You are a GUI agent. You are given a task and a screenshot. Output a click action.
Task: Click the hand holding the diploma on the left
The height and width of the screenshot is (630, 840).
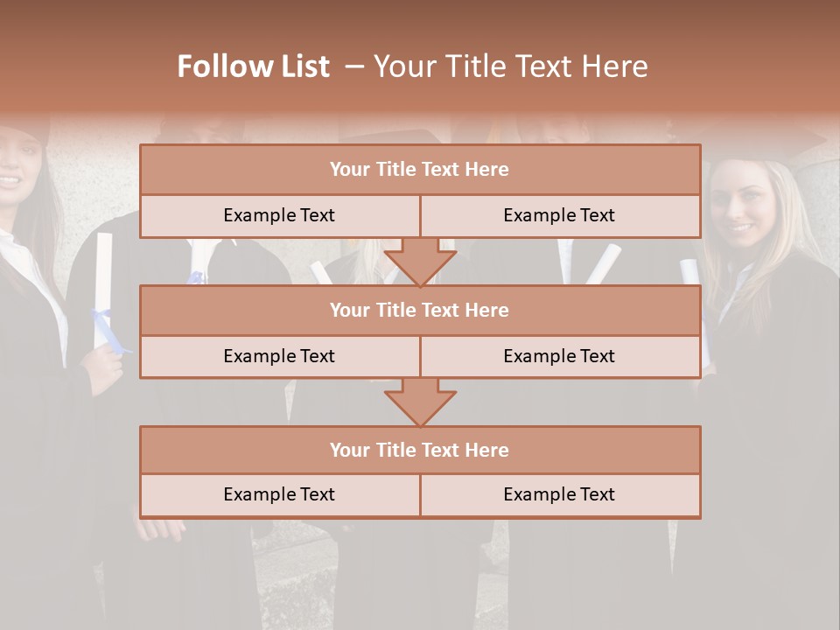104,369
